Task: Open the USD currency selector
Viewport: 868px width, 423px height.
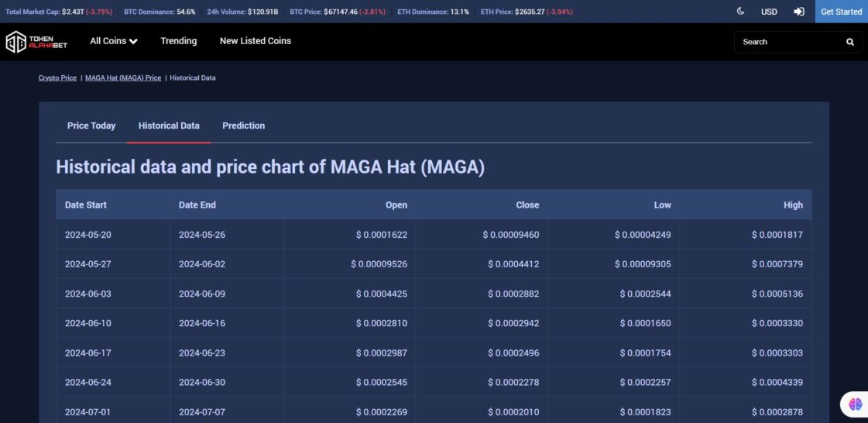Action: coord(769,12)
